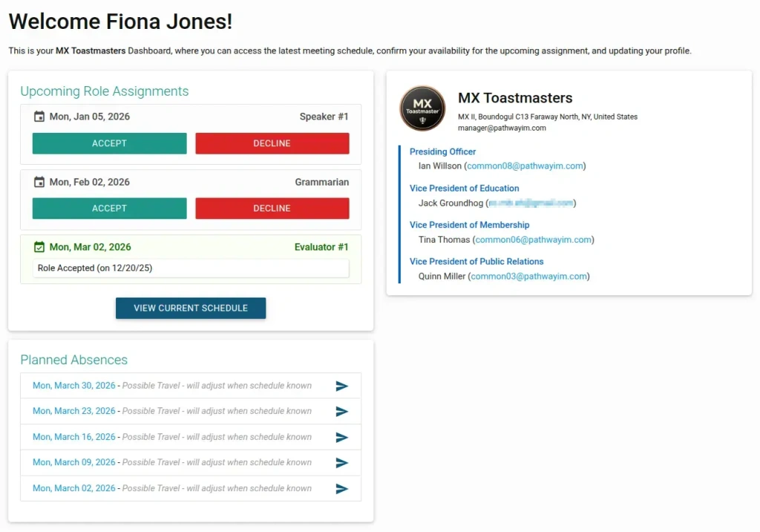The height and width of the screenshot is (532, 760).
Task: Decline the Speaker #1 role assignment
Action: 272,143
